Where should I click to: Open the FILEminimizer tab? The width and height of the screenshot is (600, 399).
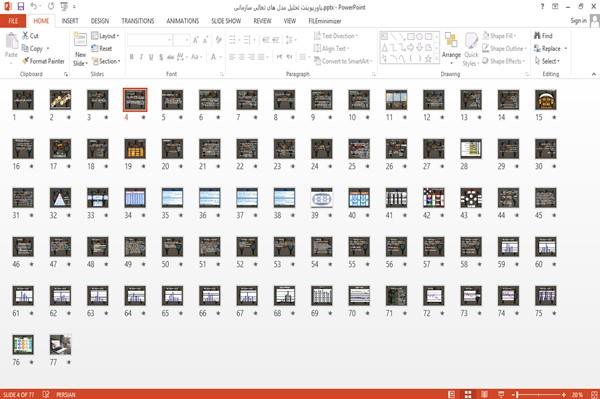click(x=324, y=21)
